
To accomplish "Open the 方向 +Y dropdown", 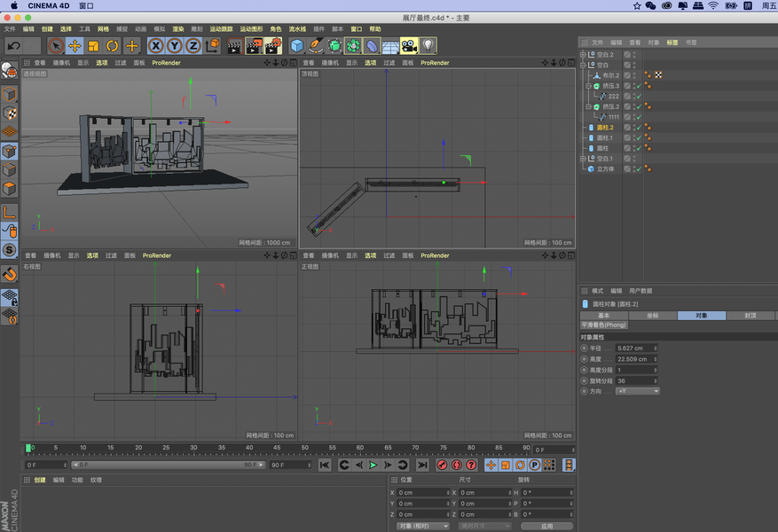I will pyautogui.click(x=638, y=391).
